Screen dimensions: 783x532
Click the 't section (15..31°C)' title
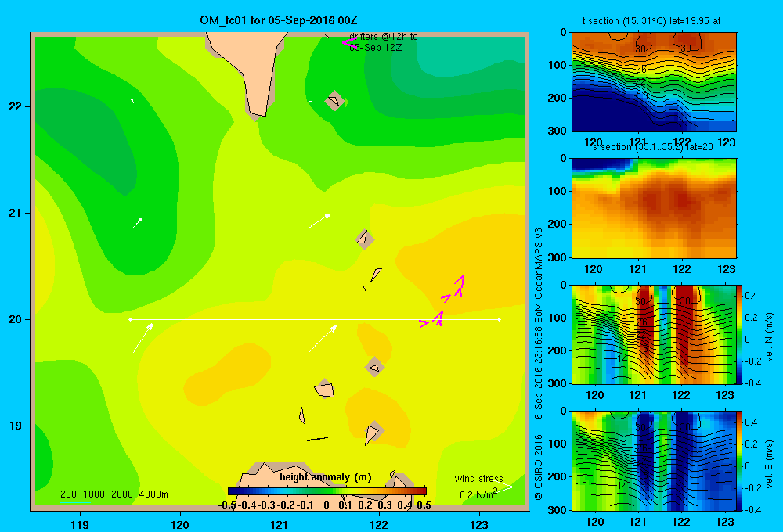tap(622, 21)
